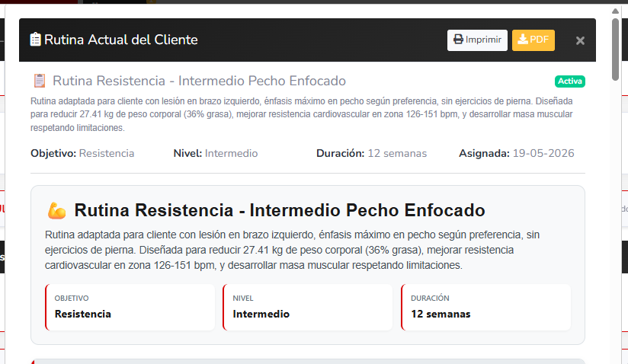Click the vertical scrollbar thumb
The height and width of the screenshot is (364, 628).
point(615,49)
